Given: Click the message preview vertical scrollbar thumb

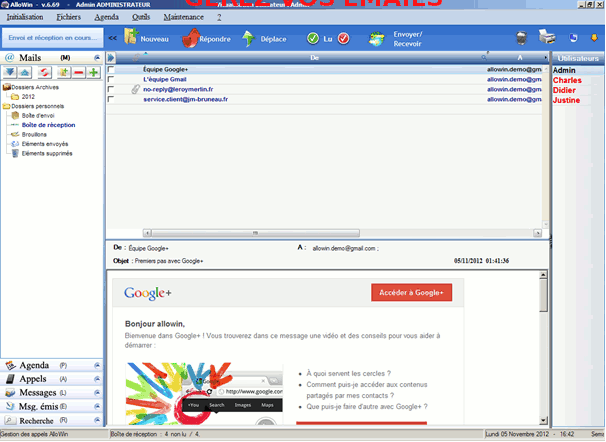Looking at the screenshot, I should click(x=543, y=296).
